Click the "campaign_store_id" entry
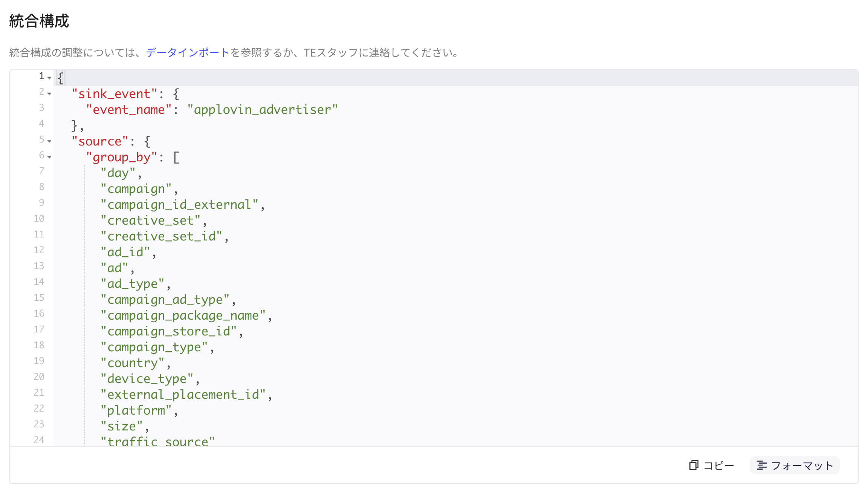Image resolution: width=868 pixels, height=493 pixels. tap(168, 331)
